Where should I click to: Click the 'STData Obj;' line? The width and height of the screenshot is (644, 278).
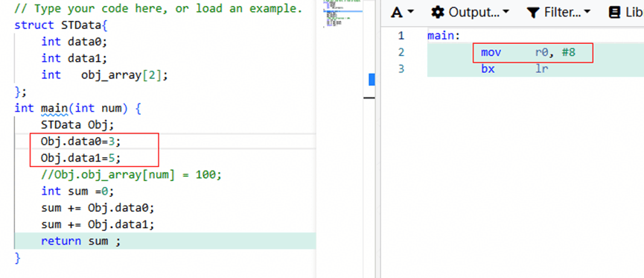(x=77, y=124)
